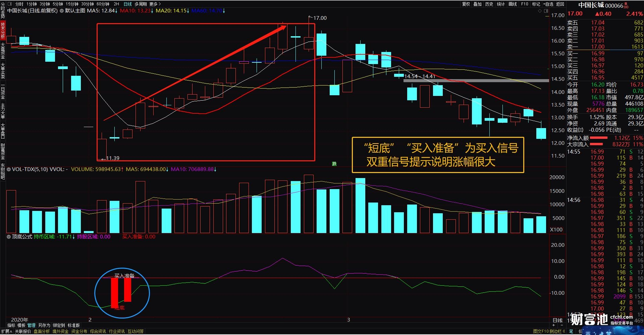Add stock via +自选 button
Image resolution: width=644 pixels, height=335 pixels.
[x=548, y=4]
